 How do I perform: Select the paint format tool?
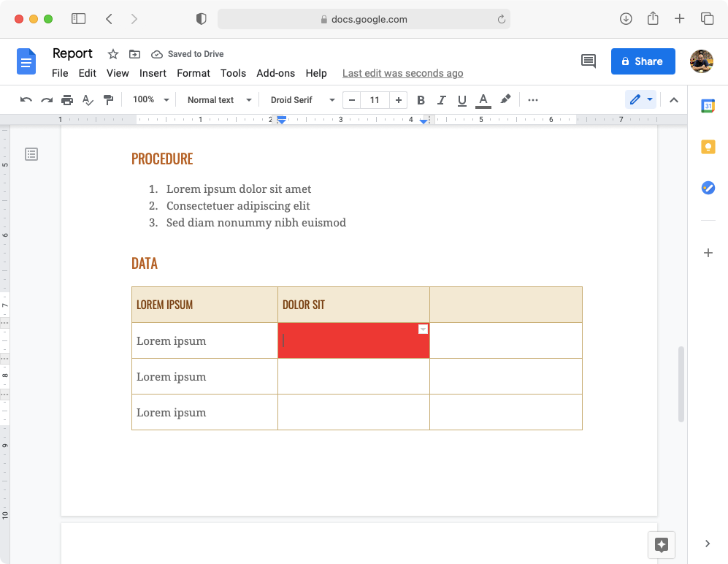point(108,100)
